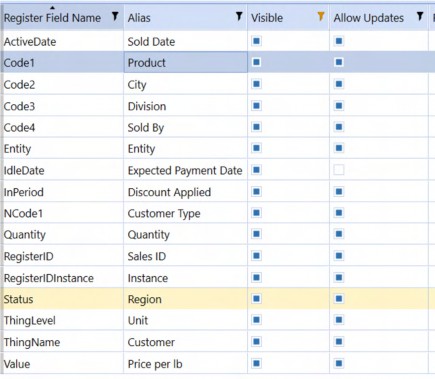Toggle Allow Updates for ActiveDate
435x379 pixels.
[339, 41]
